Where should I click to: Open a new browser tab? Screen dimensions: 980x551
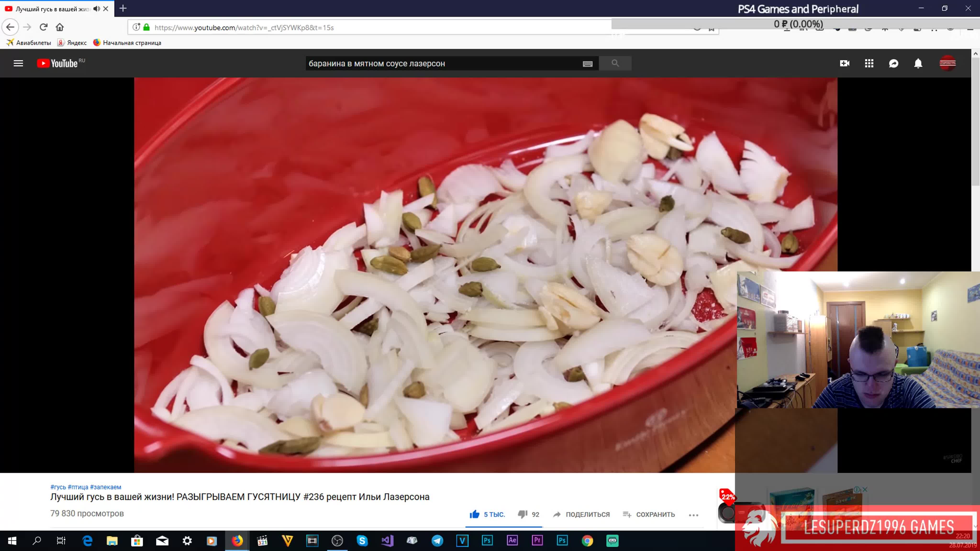point(123,8)
